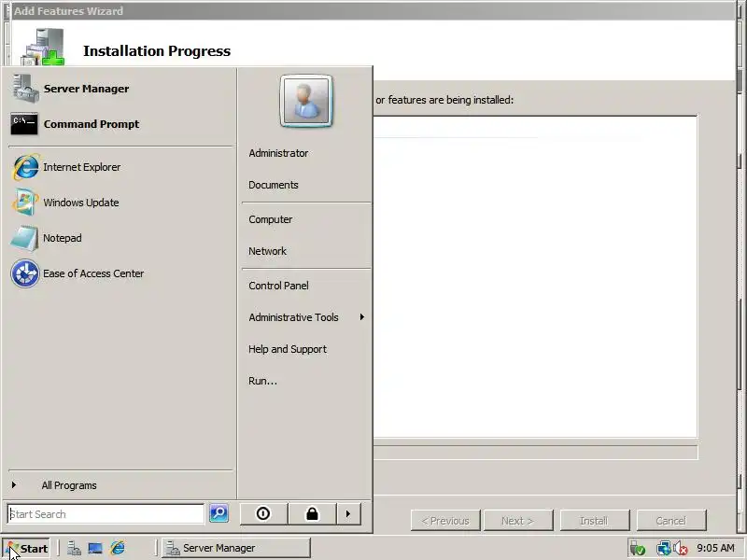
Task: Click the < Previous wizard button
Action: pos(445,521)
